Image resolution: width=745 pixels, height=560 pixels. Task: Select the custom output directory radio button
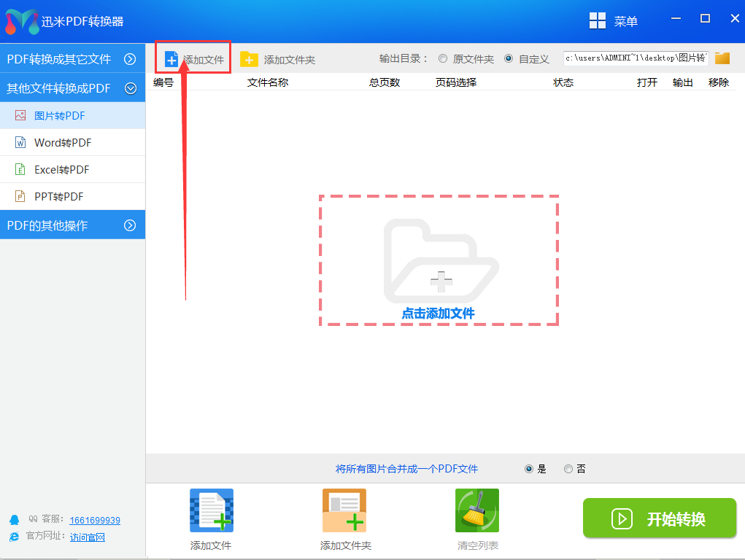pos(509,59)
